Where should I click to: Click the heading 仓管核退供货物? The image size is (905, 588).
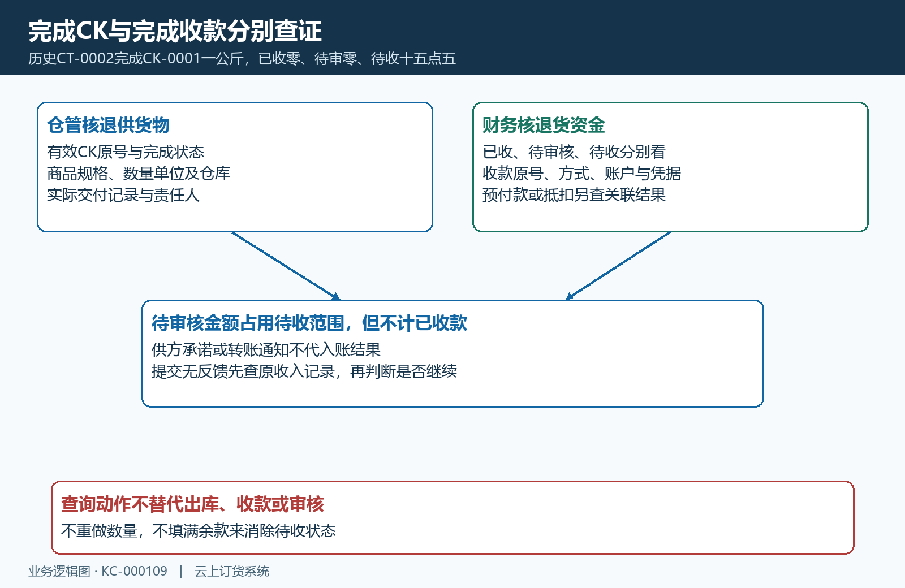[x=108, y=125]
